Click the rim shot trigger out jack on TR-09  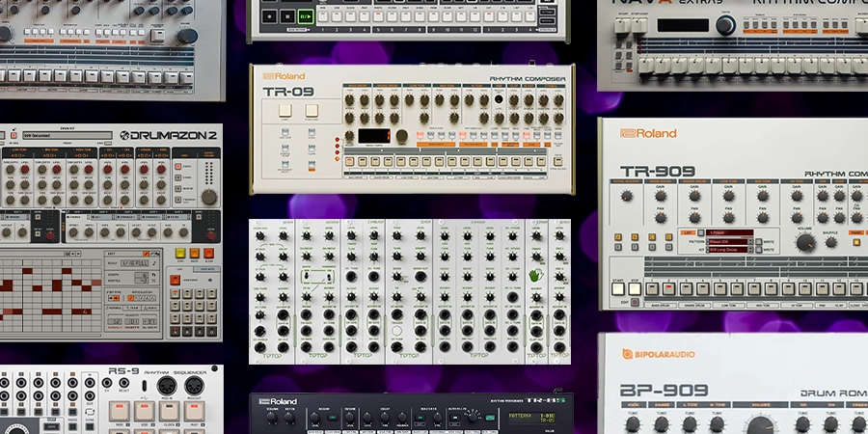tap(499, 99)
